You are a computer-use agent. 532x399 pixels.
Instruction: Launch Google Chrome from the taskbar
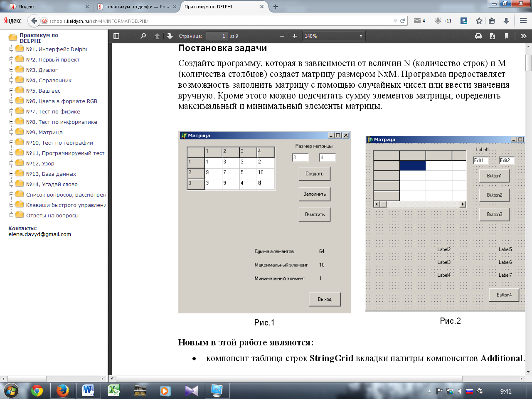point(37,391)
